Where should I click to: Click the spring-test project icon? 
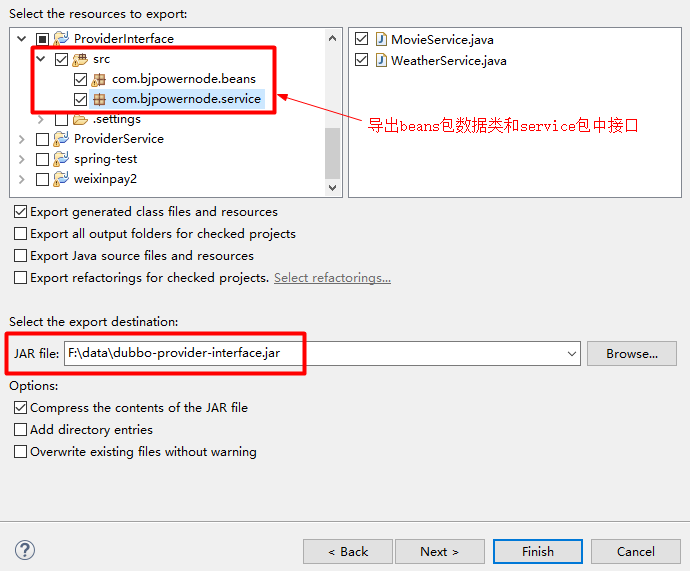[62, 159]
